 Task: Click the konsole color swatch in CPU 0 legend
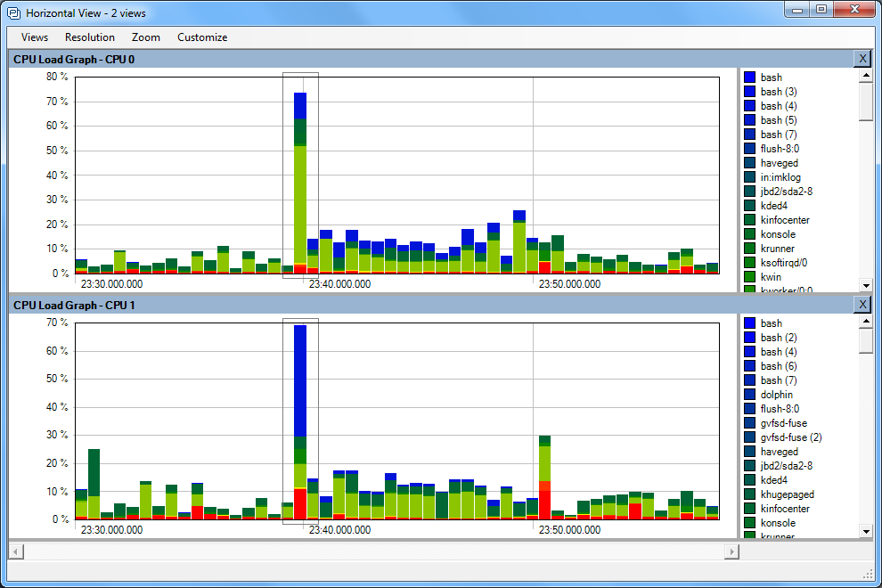[x=749, y=234]
